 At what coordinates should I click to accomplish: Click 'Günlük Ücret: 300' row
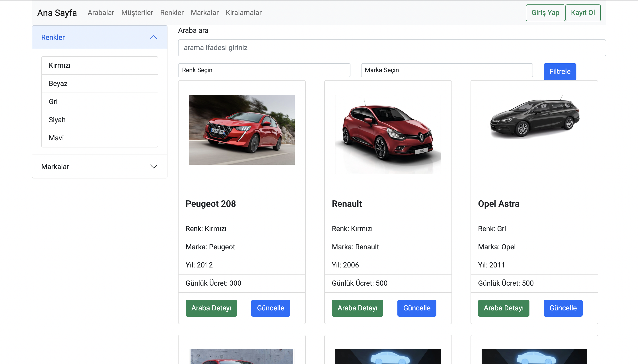click(242, 283)
